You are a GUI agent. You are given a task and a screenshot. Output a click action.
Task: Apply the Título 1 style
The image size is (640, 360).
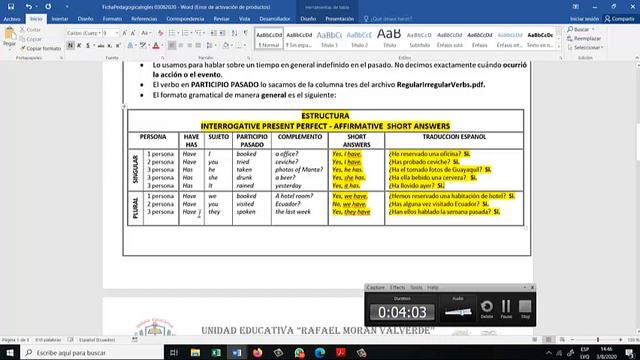329,39
